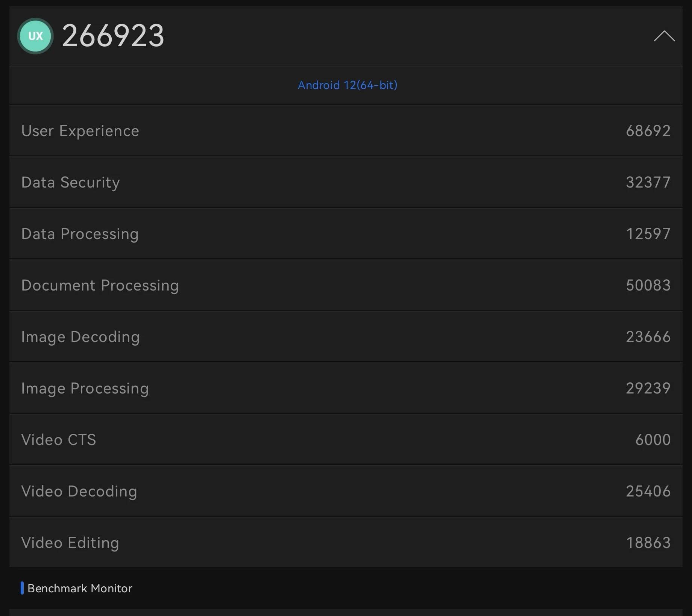Viewport: 692px width, 616px height.
Task: Click the User Experience score 68692
Action: pos(648,131)
